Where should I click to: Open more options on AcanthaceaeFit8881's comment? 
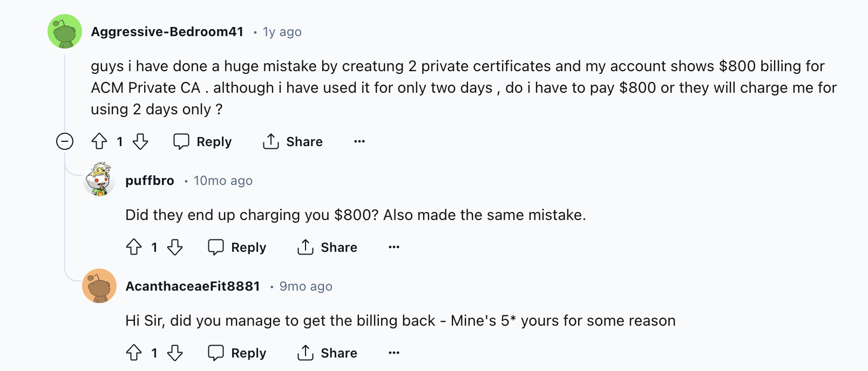(x=394, y=353)
